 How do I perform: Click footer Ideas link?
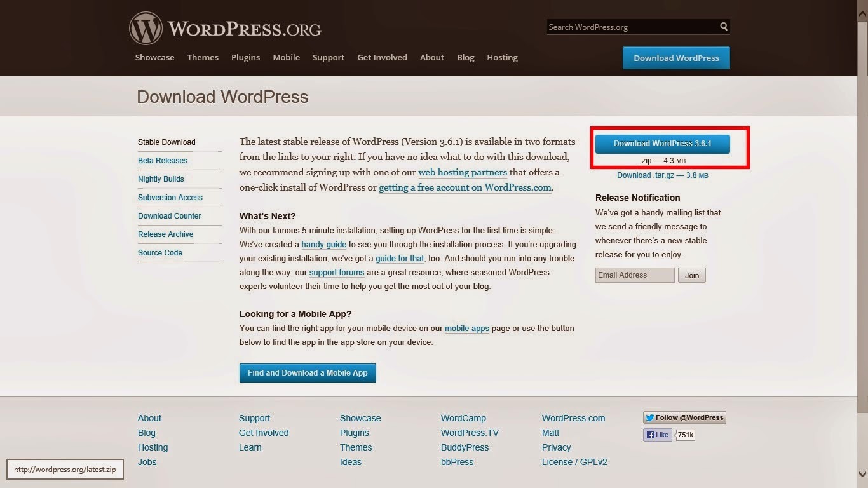[351, 462]
